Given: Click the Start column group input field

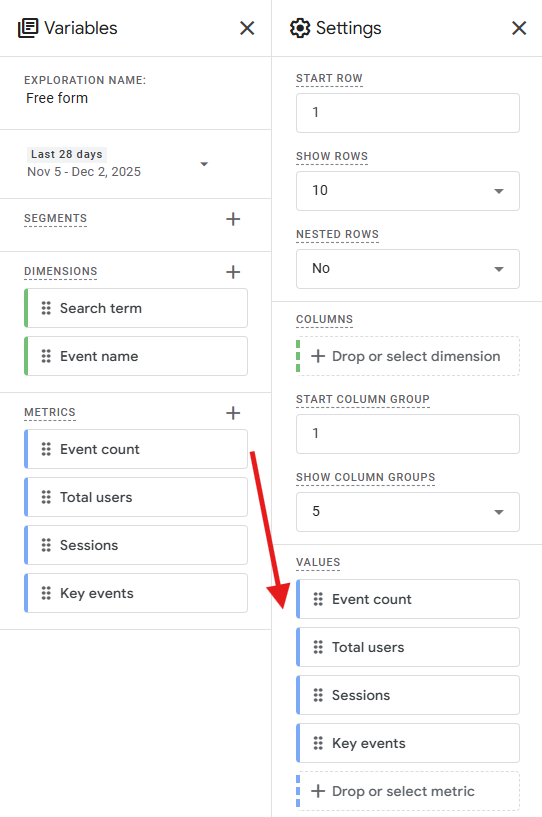Looking at the screenshot, I should (408, 434).
